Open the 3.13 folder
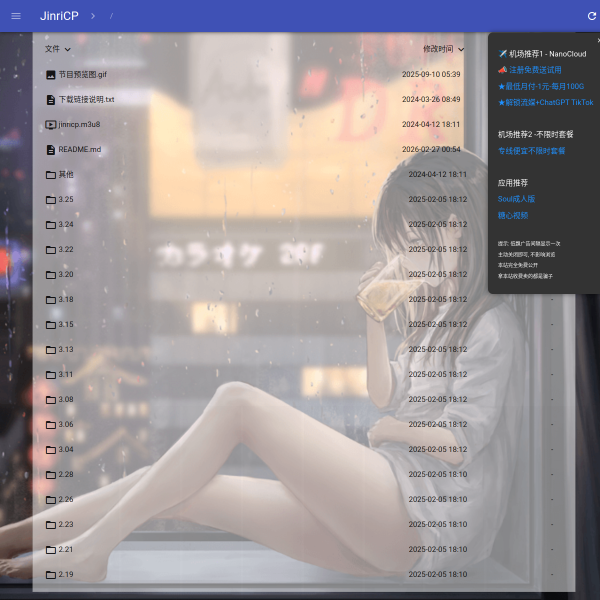 click(x=66, y=349)
